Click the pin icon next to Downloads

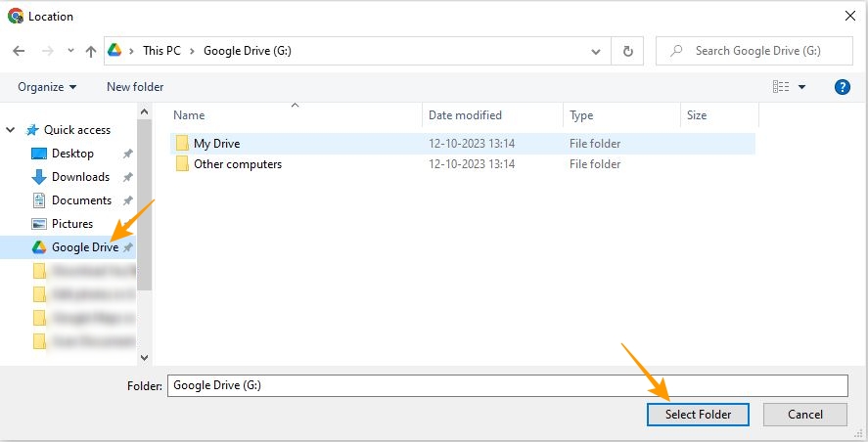[128, 177]
